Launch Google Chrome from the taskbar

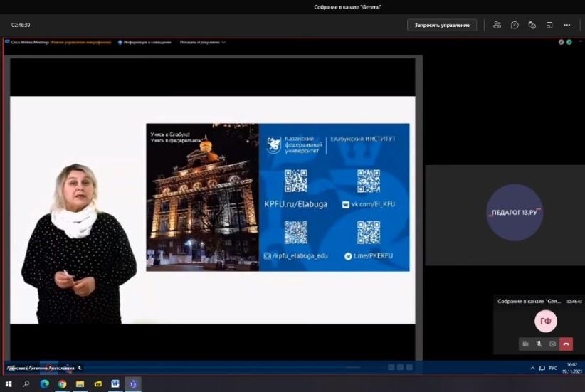click(x=62, y=384)
